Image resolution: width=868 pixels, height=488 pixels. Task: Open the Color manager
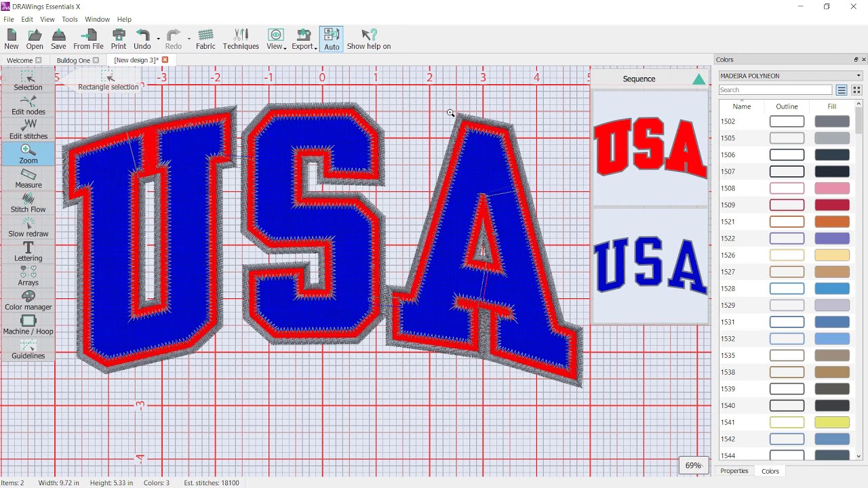pos(28,300)
